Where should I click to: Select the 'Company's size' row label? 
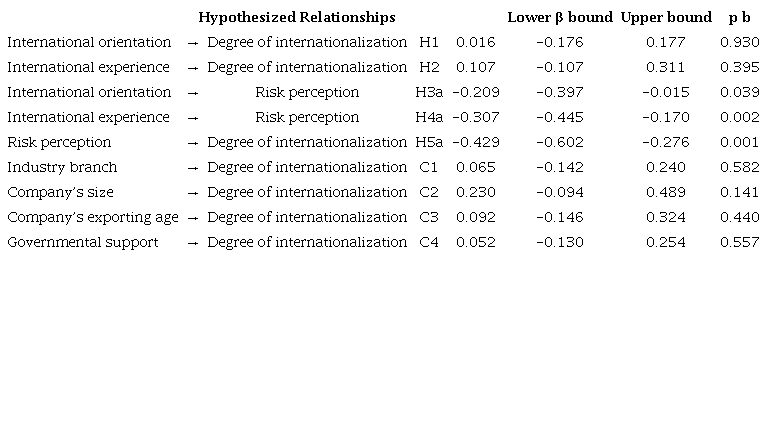60,192
